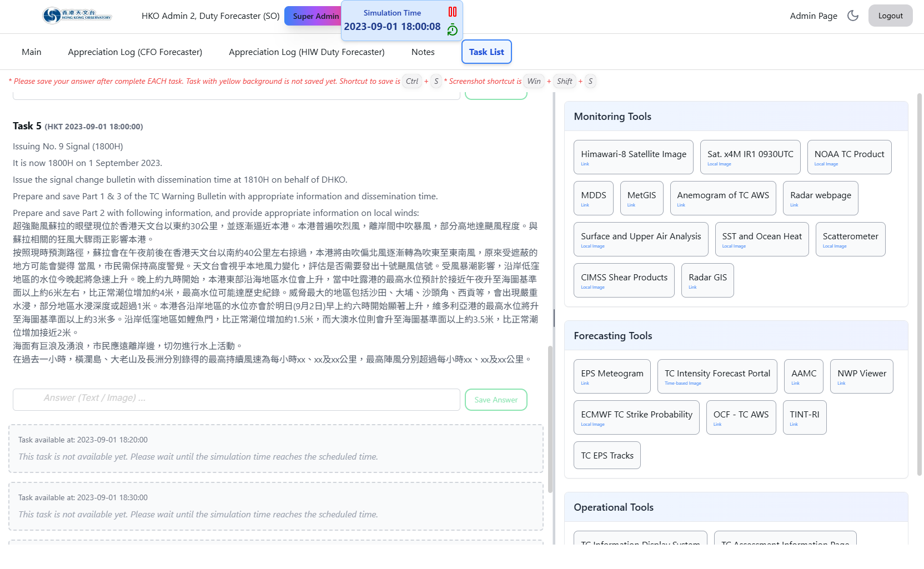Click the Hong Kong Observatory logo
The width and height of the screenshot is (924, 569).
[77, 16]
